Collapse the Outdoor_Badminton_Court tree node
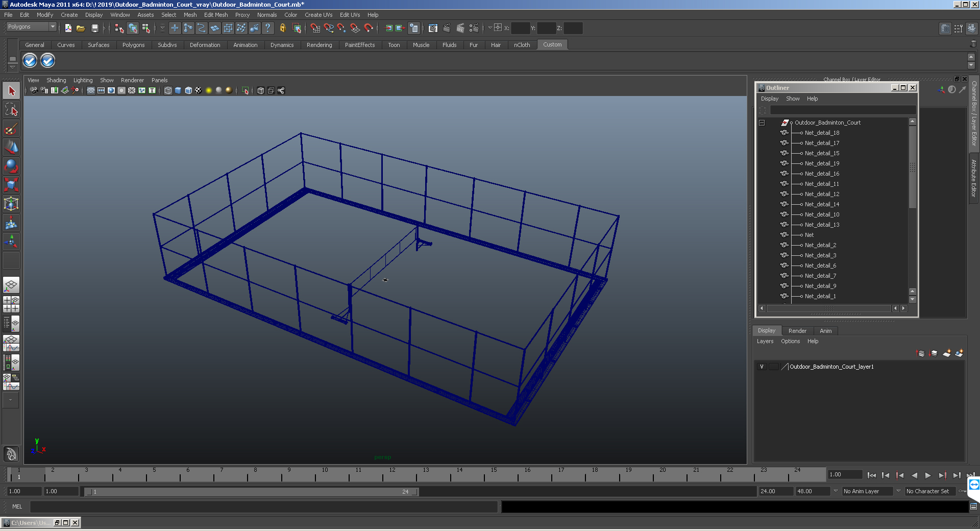The image size is (980, 531). [762, 123]
